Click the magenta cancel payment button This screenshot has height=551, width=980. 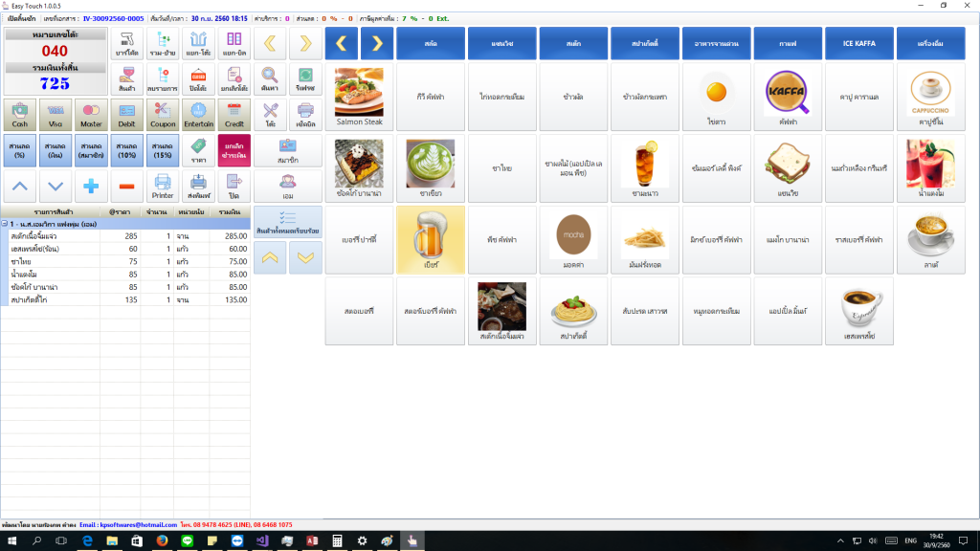coord(234,150)
